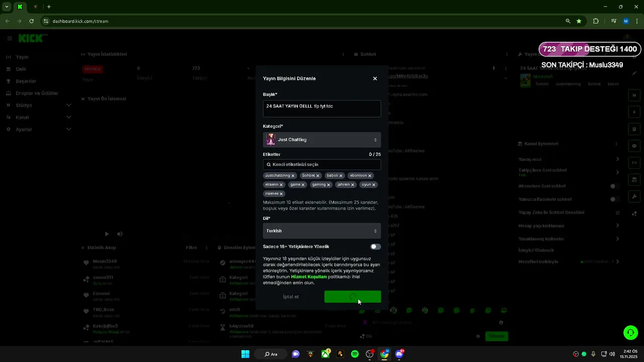Viewport: 644px width, 362px height.
Task: Click the TRD_Boss entry in activity feed
Action: click(x=104, y=310)
